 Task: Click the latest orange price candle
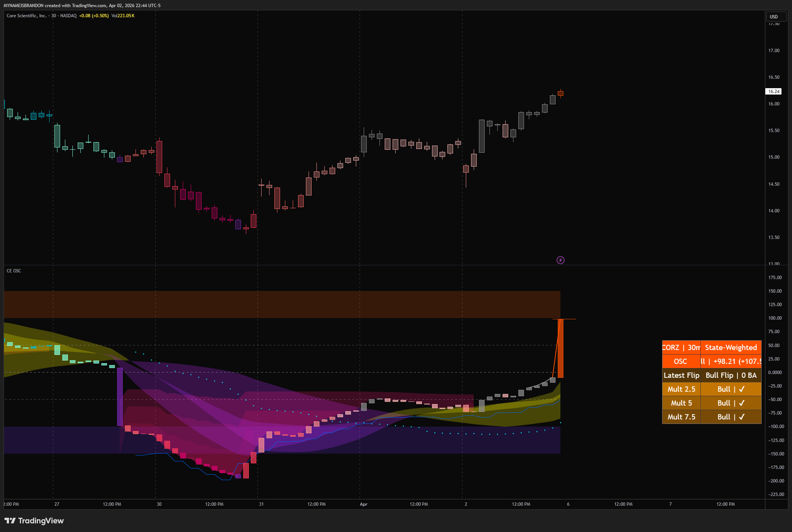click(560, 93)
